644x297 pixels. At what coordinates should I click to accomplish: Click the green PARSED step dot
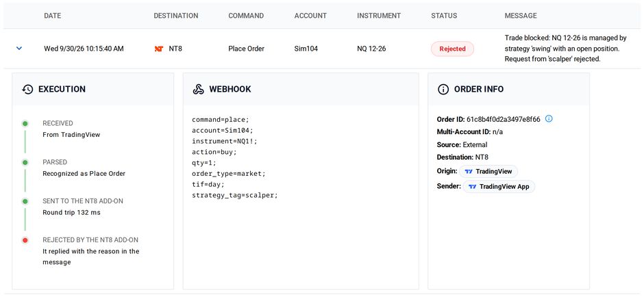pos(25,162)
